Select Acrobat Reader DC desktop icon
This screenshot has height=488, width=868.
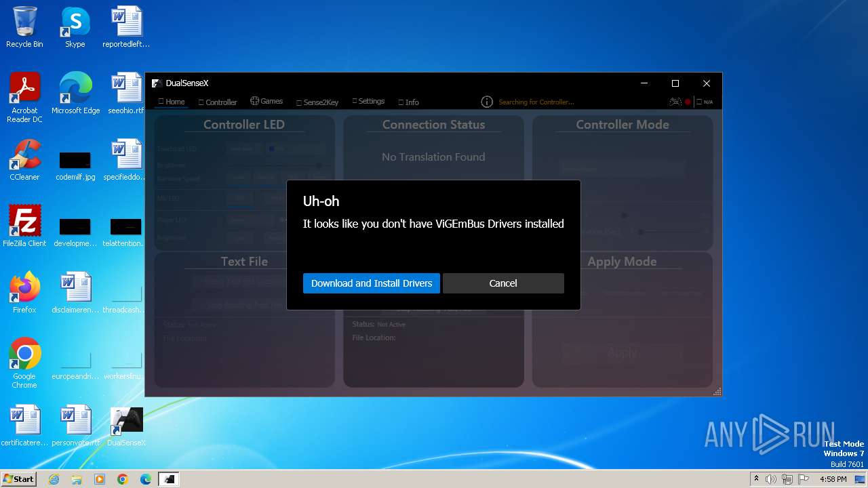click(24, 98)
